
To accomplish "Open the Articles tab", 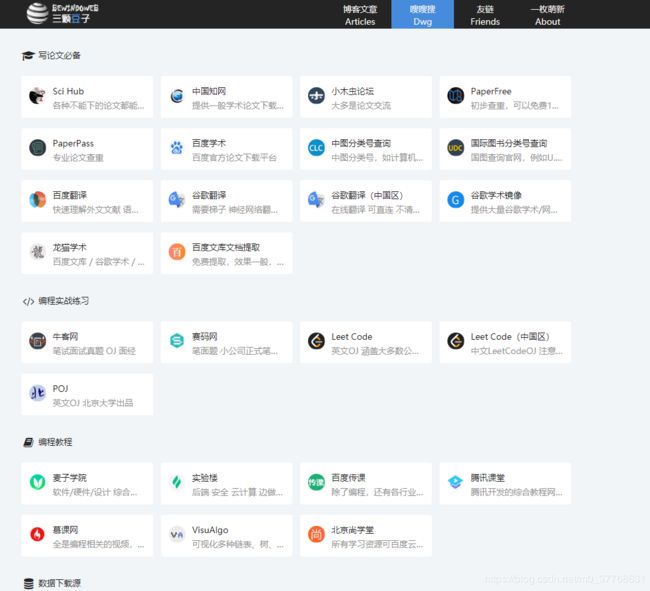I will coord(360,15).
